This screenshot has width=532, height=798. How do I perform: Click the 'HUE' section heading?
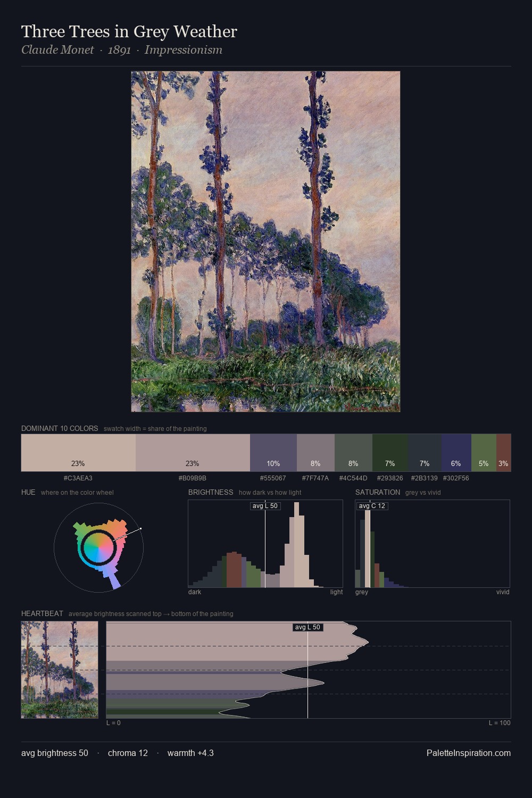click(x=28, y=492)
